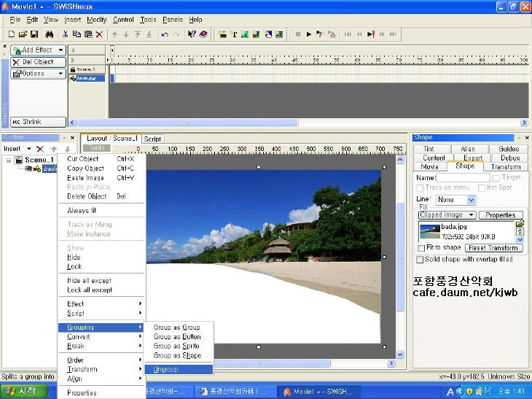532x399 pixels.
Task: Click the layout vertical scrollbar down arrow
Action: (x=400, y=355)
